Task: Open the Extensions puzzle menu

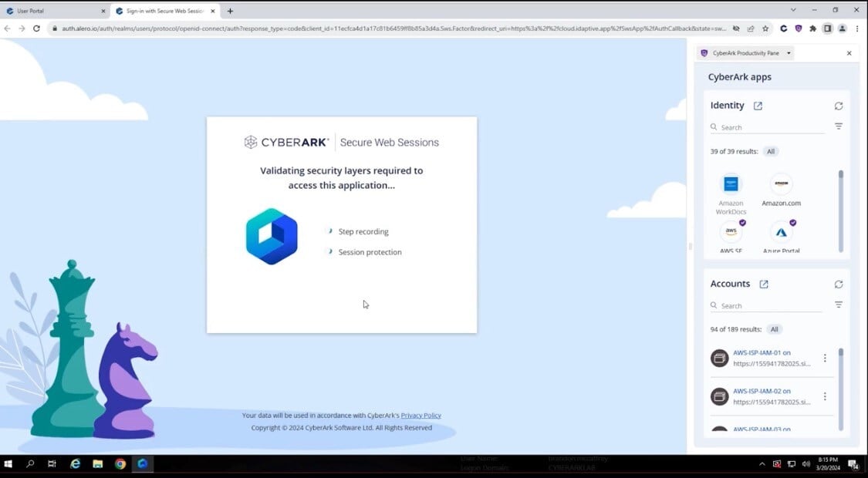Action: 812,29
